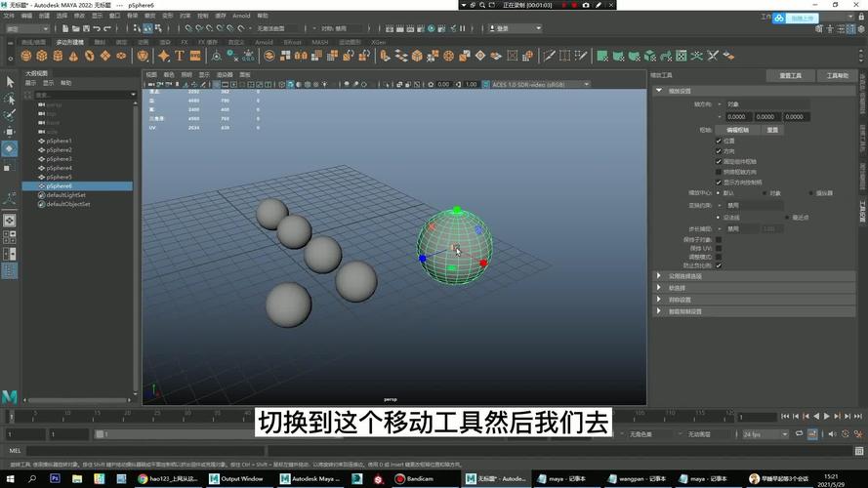Select the arrow Select tool in toolbox
The width and height of the screenshot is (868, 488).
click(10, 84)
